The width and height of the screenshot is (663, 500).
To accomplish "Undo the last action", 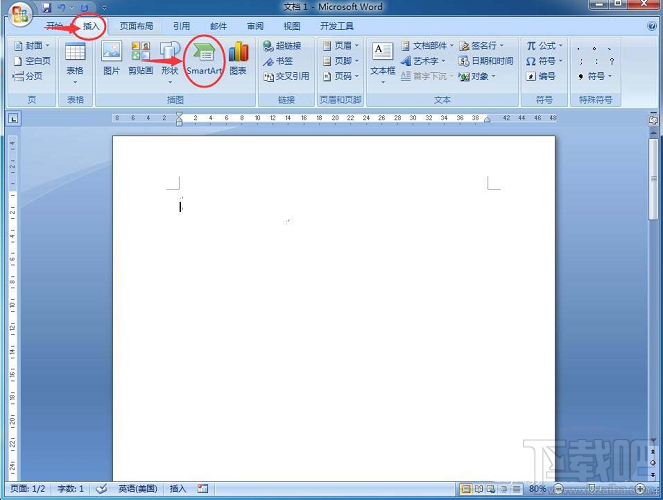I will 62,7.
